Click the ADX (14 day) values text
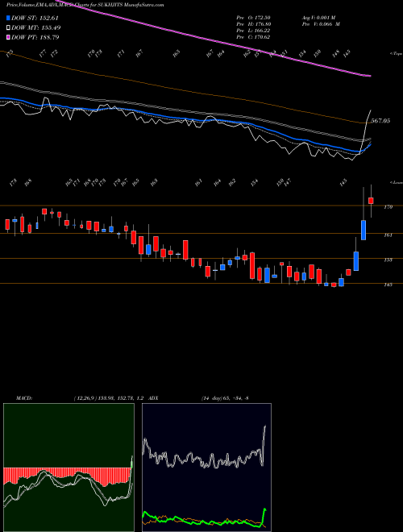 click(x=225, y=398)
